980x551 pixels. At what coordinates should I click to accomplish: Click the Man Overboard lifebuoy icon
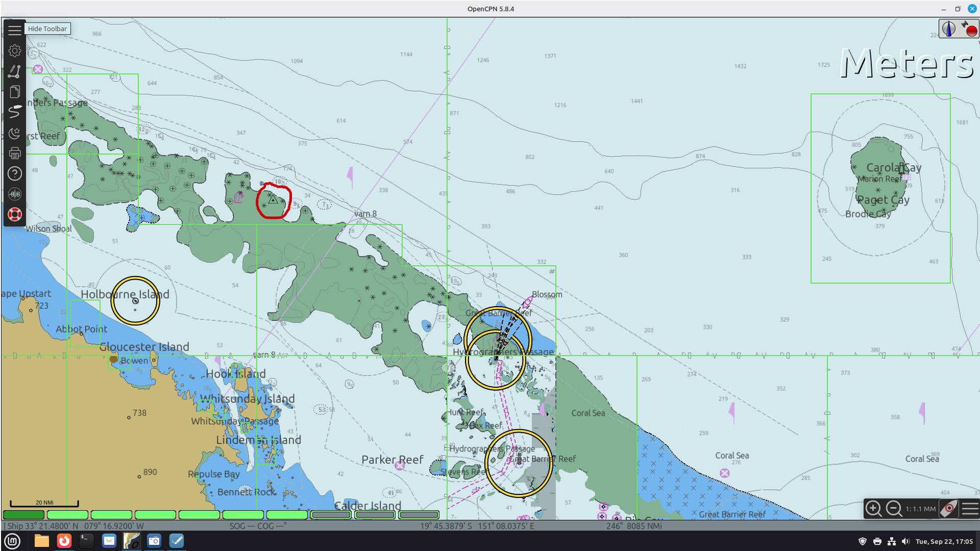(14, 215)
